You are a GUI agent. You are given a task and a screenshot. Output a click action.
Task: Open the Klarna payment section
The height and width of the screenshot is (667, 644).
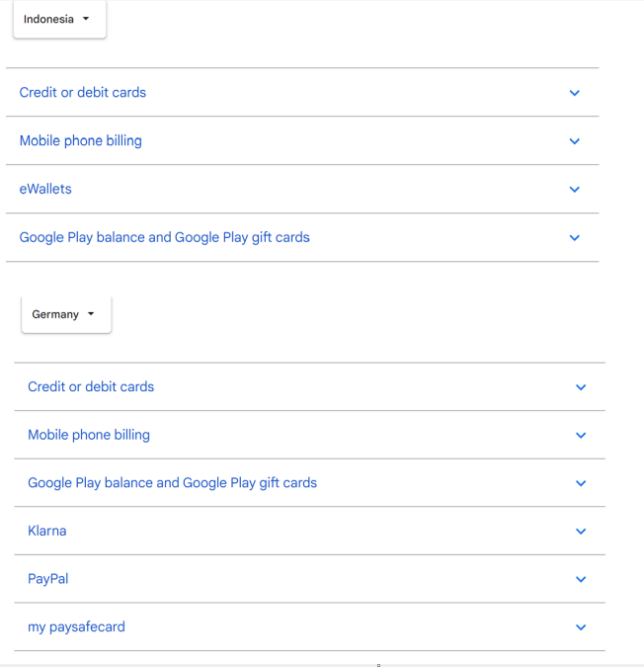(x=47, y=531)
